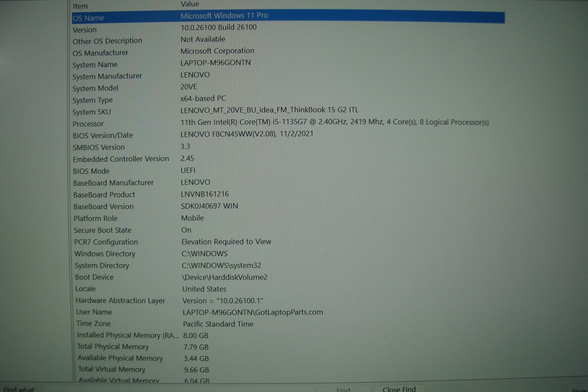Click the 2.45 controller version value
The image size is (588, 392).
tap(187, 158)
